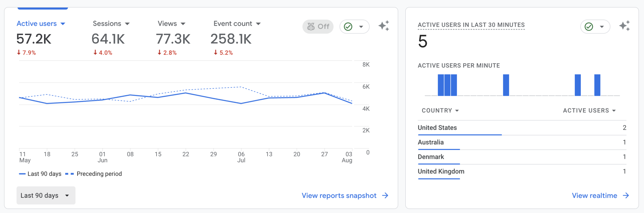The height and width of the screenshot is (213, 644).
Task: Click the Insights sparkle icon in the realtime card
Action: pos(624,26)
